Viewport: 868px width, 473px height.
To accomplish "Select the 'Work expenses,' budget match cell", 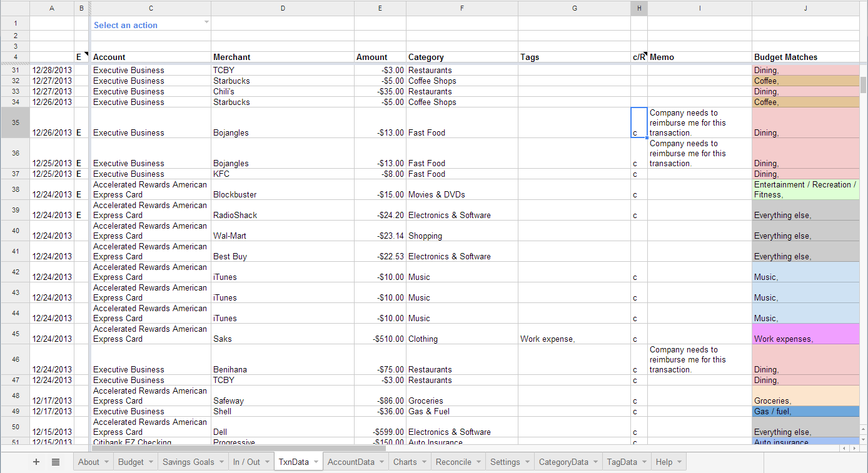I will click(805, 334).
